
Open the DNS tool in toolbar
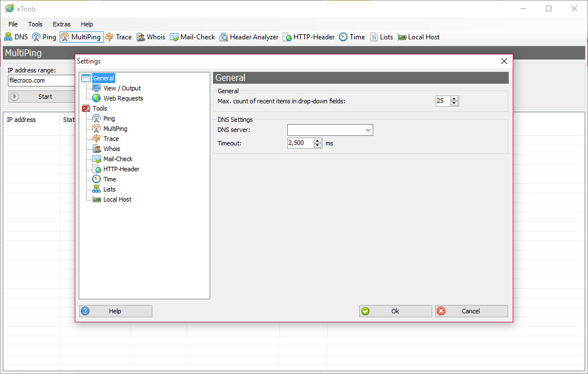pos(16,37)
